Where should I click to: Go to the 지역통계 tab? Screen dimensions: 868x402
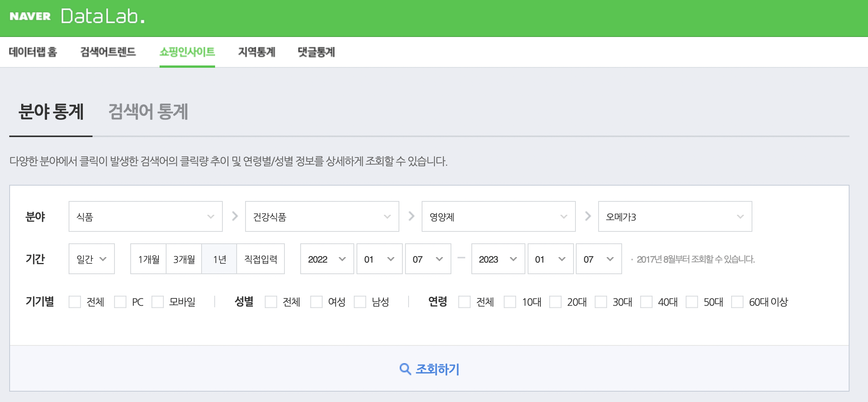257,52
